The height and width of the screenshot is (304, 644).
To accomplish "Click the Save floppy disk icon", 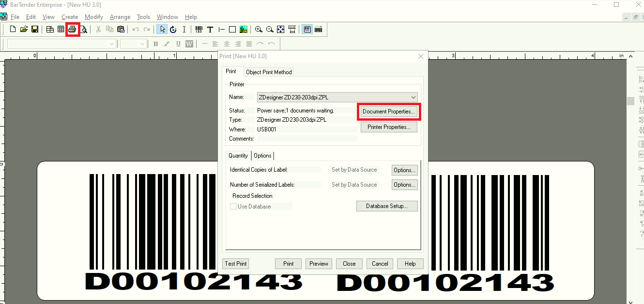I will [35, 30].
